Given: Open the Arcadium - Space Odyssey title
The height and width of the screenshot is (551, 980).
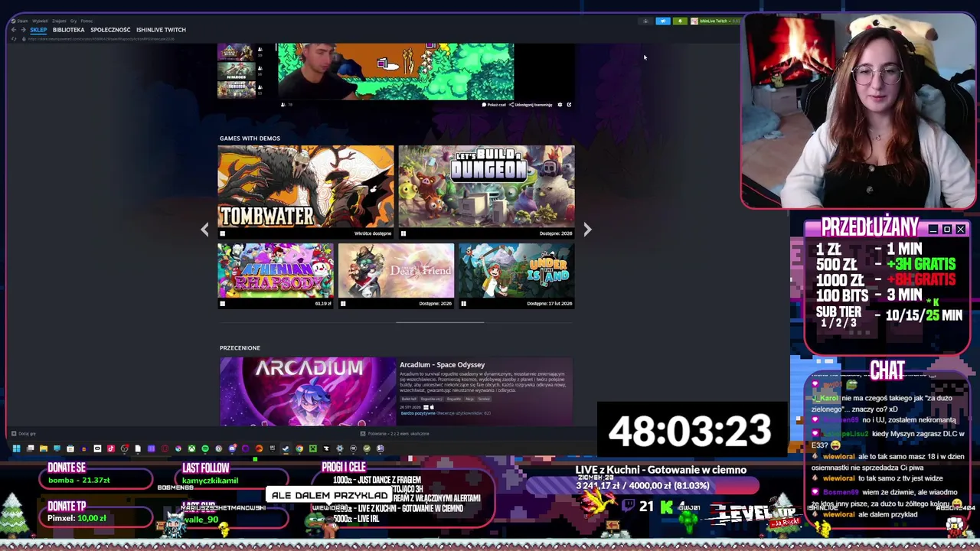Looking at the screenshot, I should 442,365.
